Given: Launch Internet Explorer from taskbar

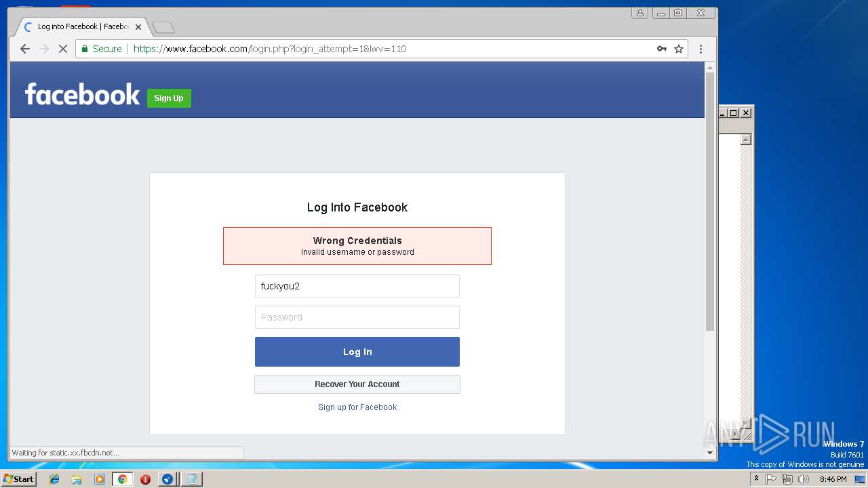Looking at the screenshot, I should point(54,479).
